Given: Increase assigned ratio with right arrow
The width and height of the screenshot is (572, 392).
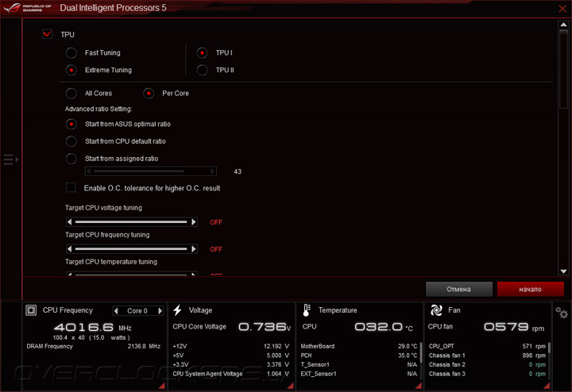Looking at the screenshot, I should [x=213, y=171].
